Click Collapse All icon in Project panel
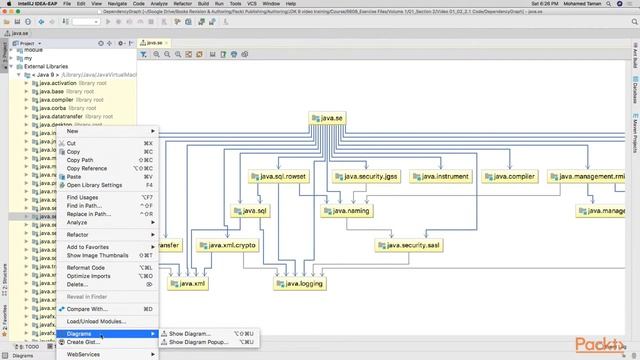The height and width of the screenshot is (360, 640). click(x=109, y=43)
